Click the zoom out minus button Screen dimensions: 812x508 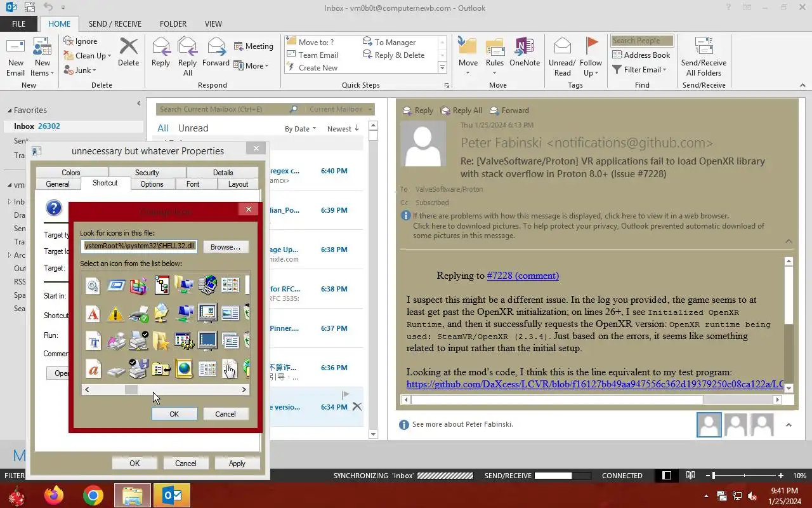[x=707, y=476]
